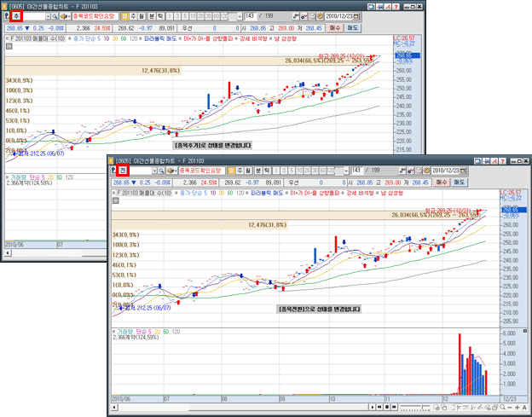Click the screen layout icon in front window title bar

coord(478,161)
